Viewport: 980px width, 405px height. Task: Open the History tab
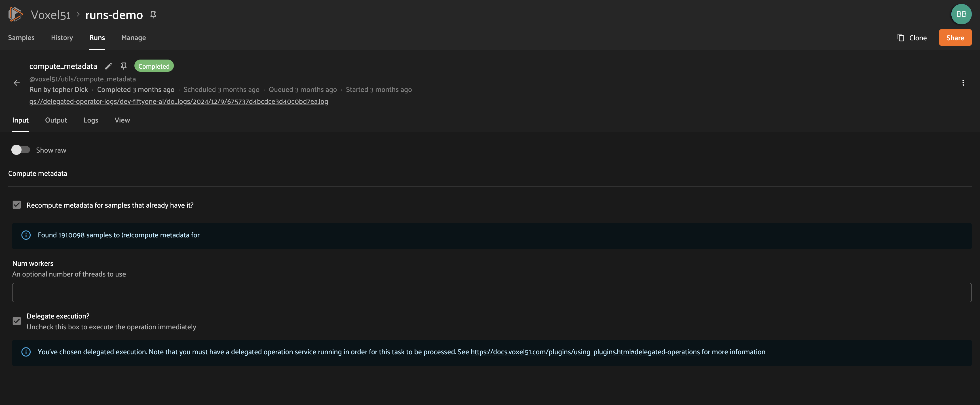coord(62,38)
